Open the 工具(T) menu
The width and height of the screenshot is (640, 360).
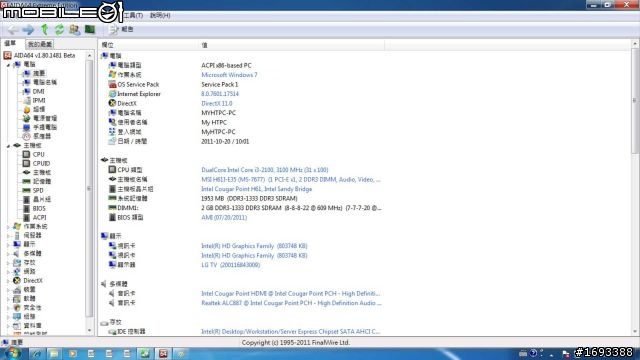point(133,15)
